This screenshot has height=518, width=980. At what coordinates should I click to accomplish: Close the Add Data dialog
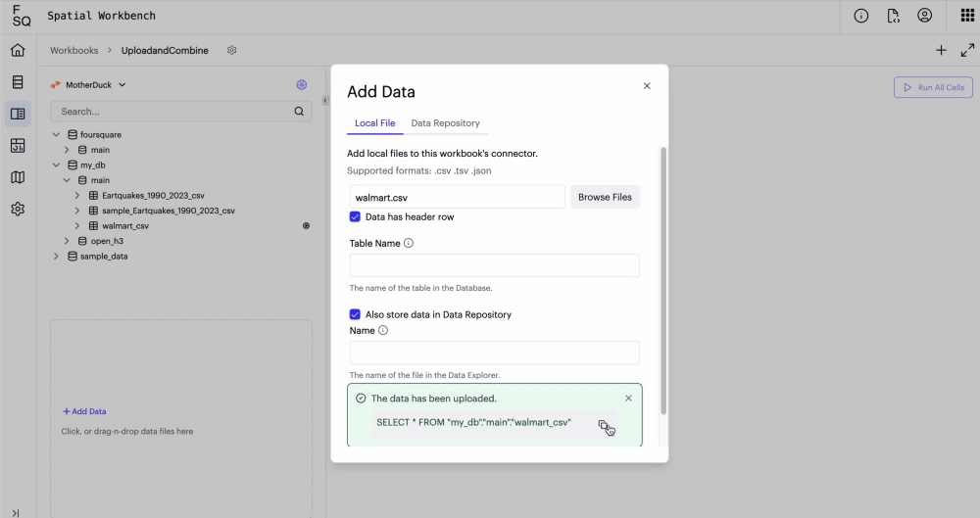(x=647, y=86)
